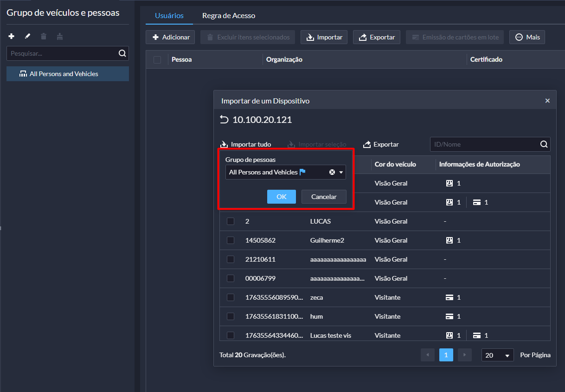Open the Mais options menu
The image size is (565, 392).
pos(527,37)
